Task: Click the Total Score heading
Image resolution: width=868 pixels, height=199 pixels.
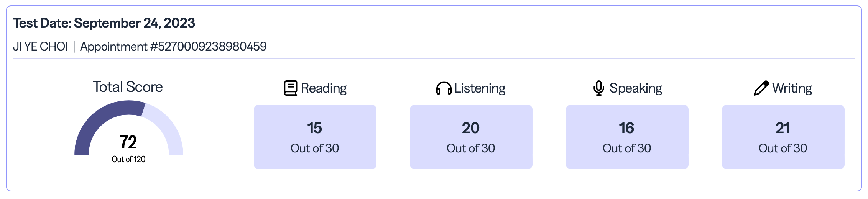Action: click(128, 87)
